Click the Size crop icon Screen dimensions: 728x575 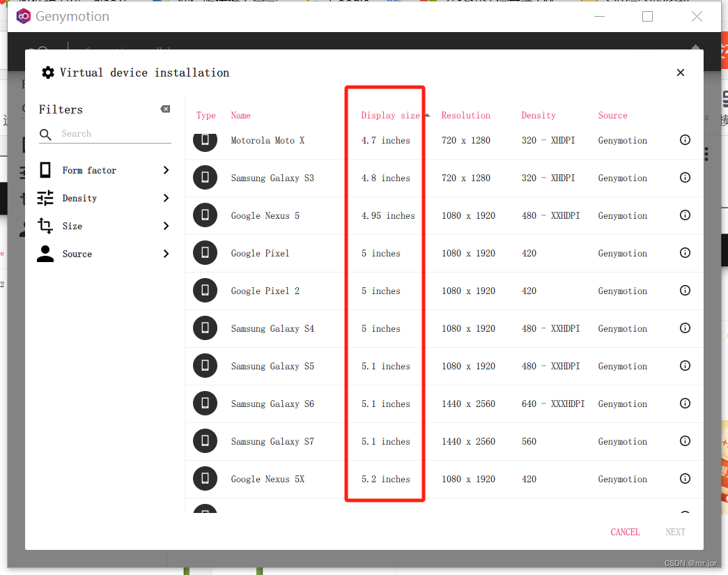point(45,226)
